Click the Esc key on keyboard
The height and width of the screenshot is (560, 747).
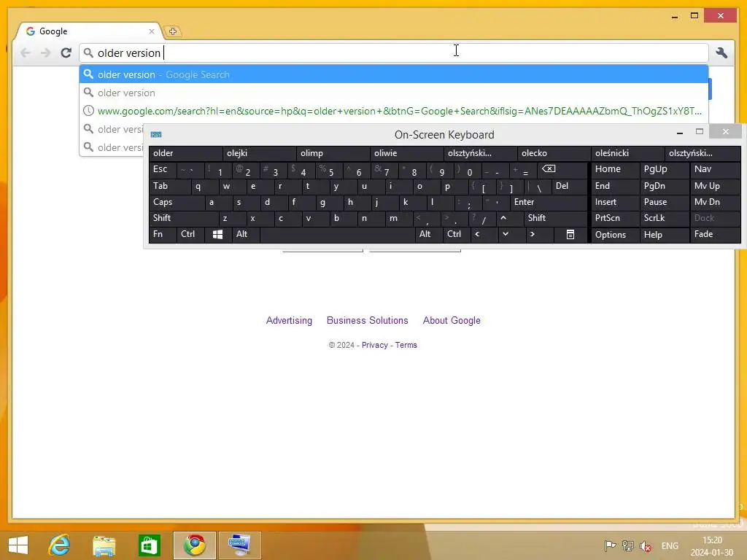[163, 170]
